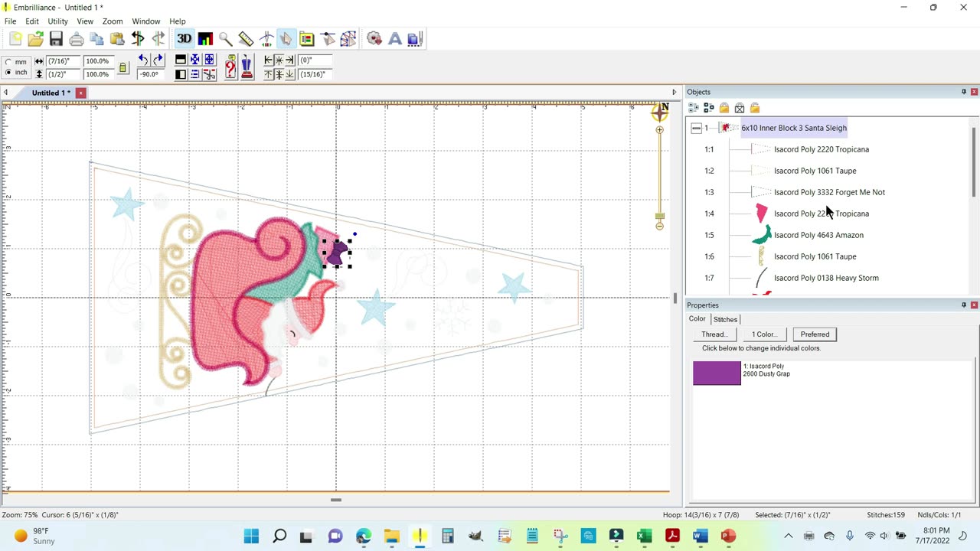Align selection to bottom edge
The width and height of the screenshot is (980, 551).
pos(289,74)
